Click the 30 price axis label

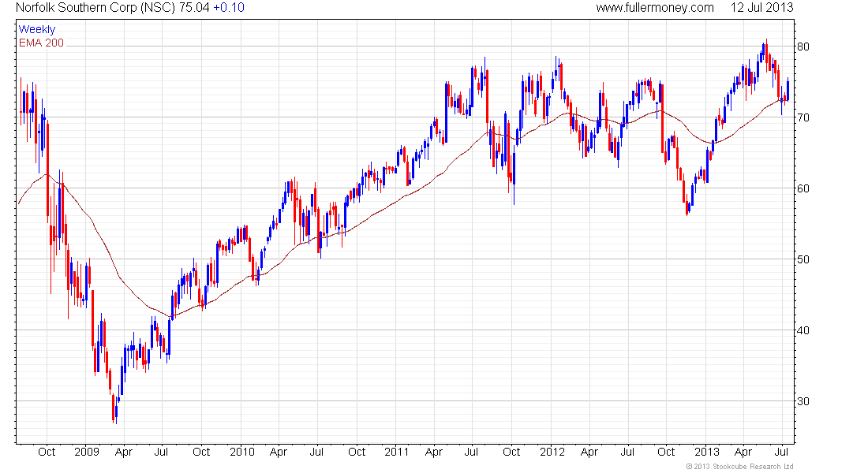tap(803, 401)
